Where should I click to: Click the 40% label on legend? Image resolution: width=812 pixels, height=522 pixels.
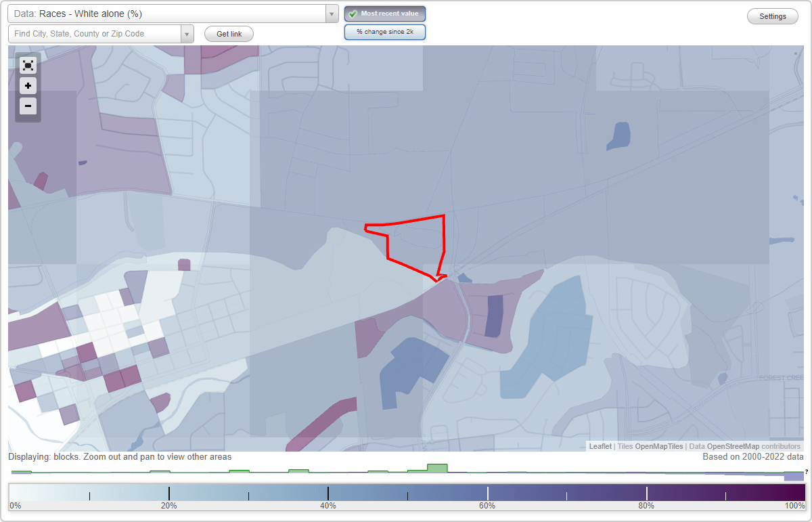click(328, 506)
